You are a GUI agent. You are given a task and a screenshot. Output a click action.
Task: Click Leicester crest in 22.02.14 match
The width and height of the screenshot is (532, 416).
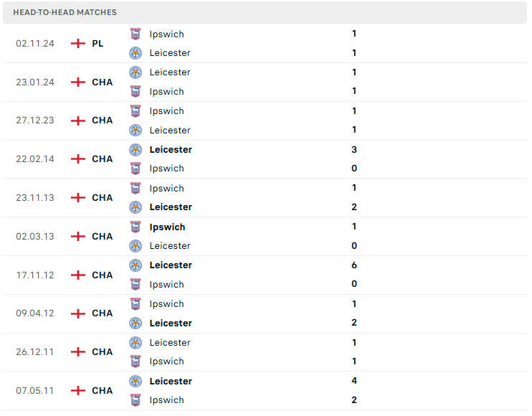tap(136, 150)
